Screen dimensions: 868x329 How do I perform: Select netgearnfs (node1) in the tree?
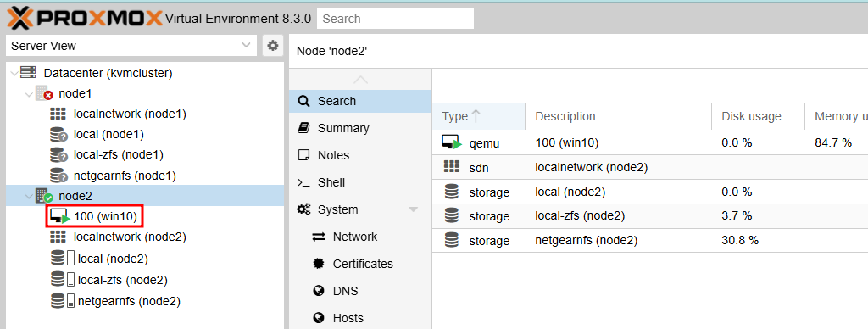click(x=125, y=176)
